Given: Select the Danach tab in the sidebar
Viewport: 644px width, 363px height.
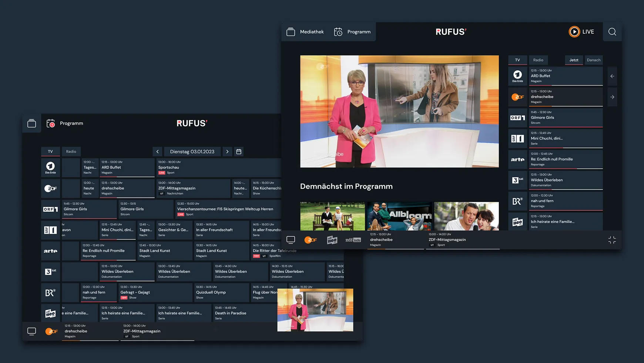Looking at the screenshot, I should click(594, 60).
